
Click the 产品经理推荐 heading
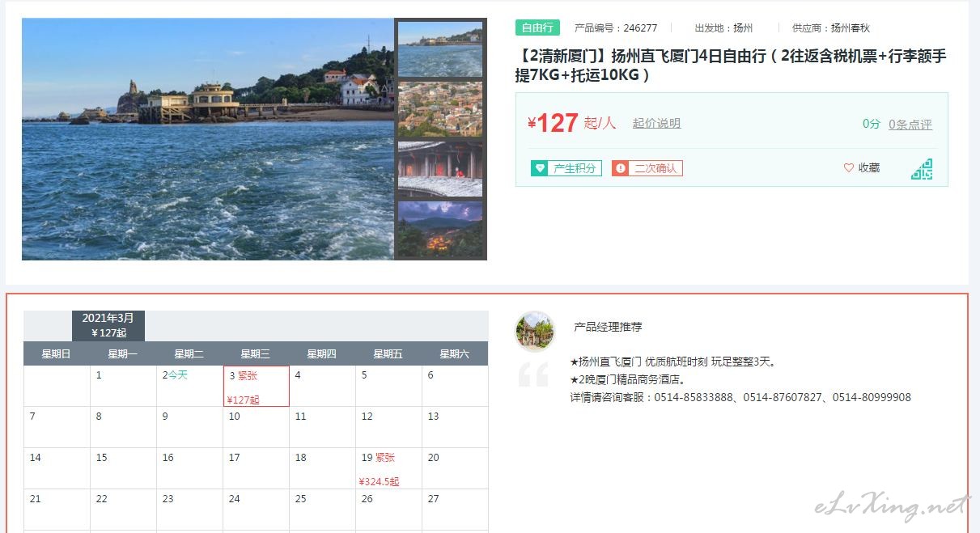[x=608, y=327]
